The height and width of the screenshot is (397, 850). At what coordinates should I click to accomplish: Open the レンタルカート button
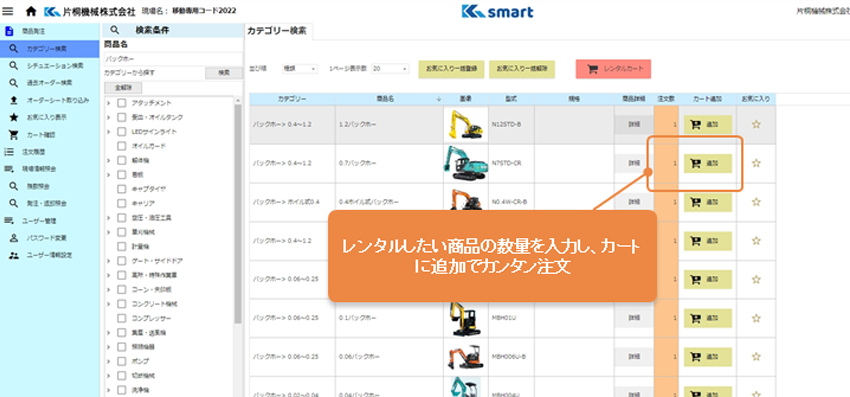point(613,69)
